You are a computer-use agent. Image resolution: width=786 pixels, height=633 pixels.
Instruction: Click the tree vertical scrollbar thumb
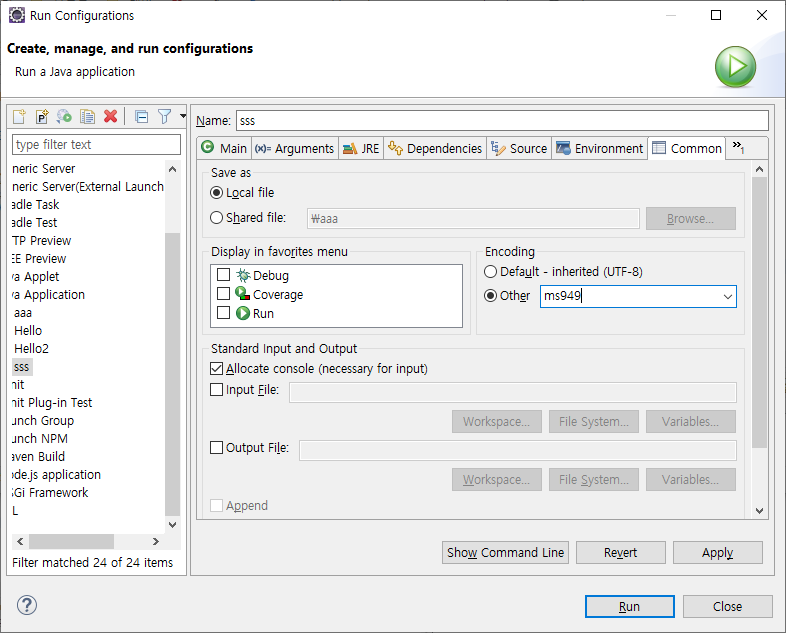[x=172, y=374]
